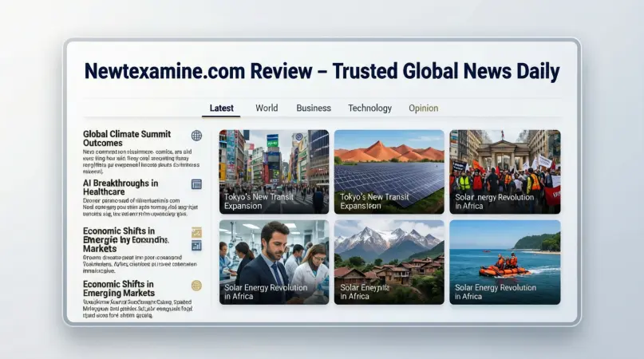Image resolution: width=644 pixels, height=359 pixels.
Task: Open the Latest tab
Action: click(x=221, y=108)
